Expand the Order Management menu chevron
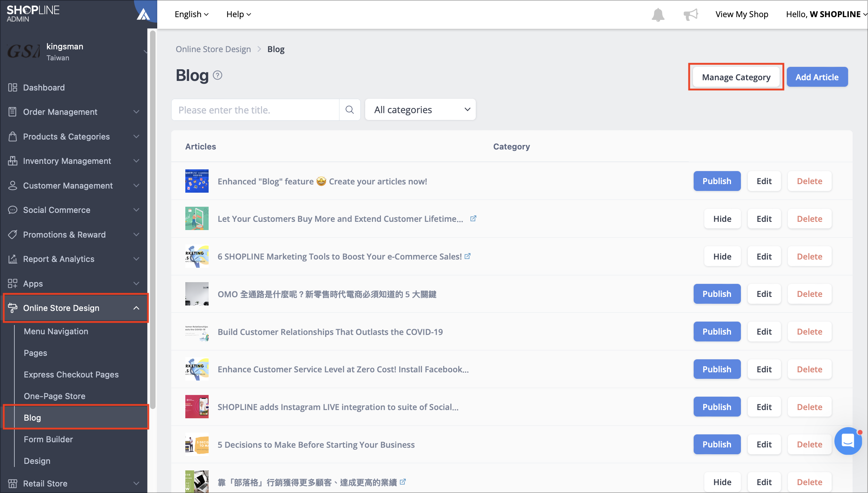The height and width of the screenshot is (493, 868). click(x=136, y=112)
